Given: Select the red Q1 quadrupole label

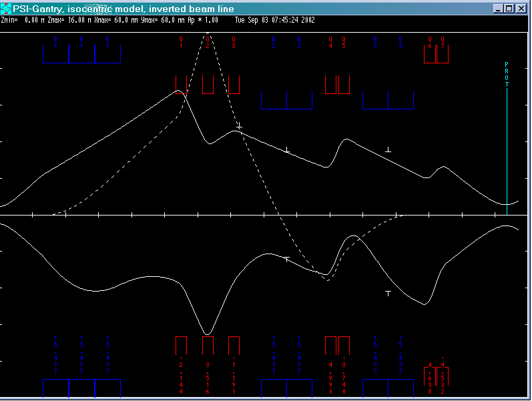Looking at the screenshot, I should tap(181, 43).
